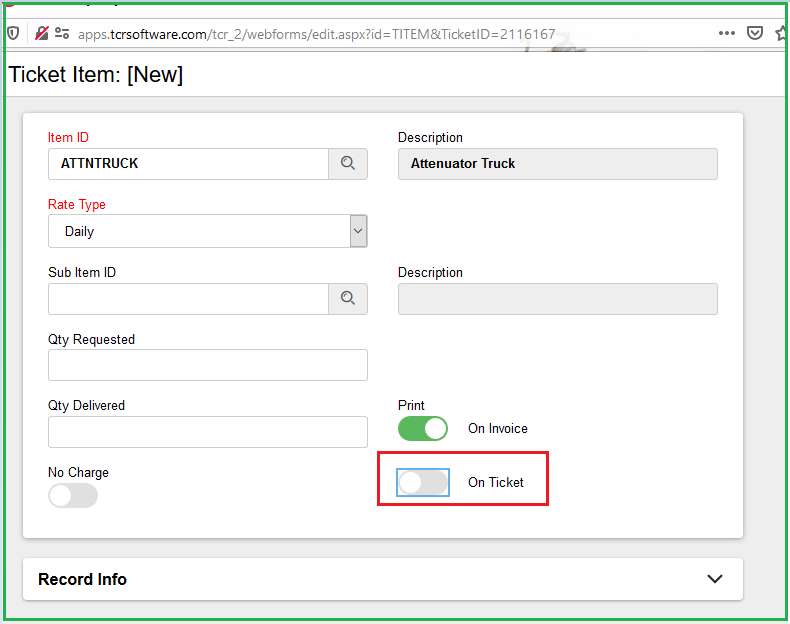Focus the Qty Requested input box
This screenshot has width=790, height=624.
(x=207, y=365)
